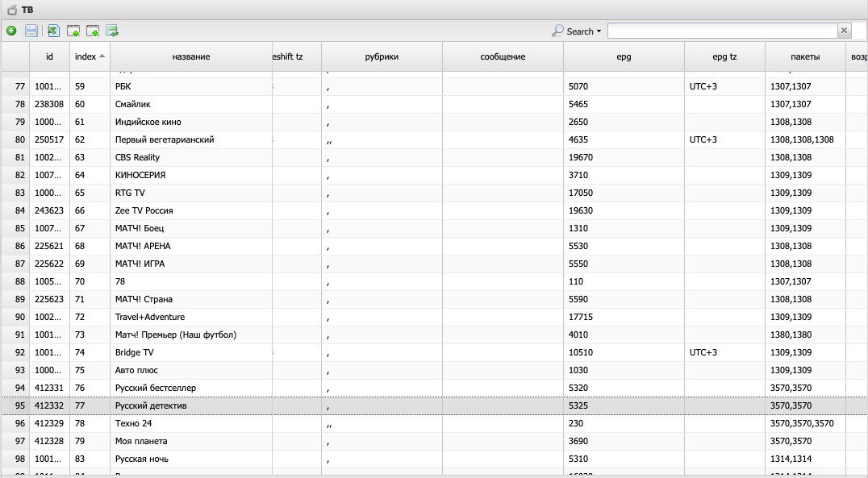This screenshot has width=868, height=478.
Task: Click the МАТЧ! Страна cell
Action: click(x=191, y=299)
